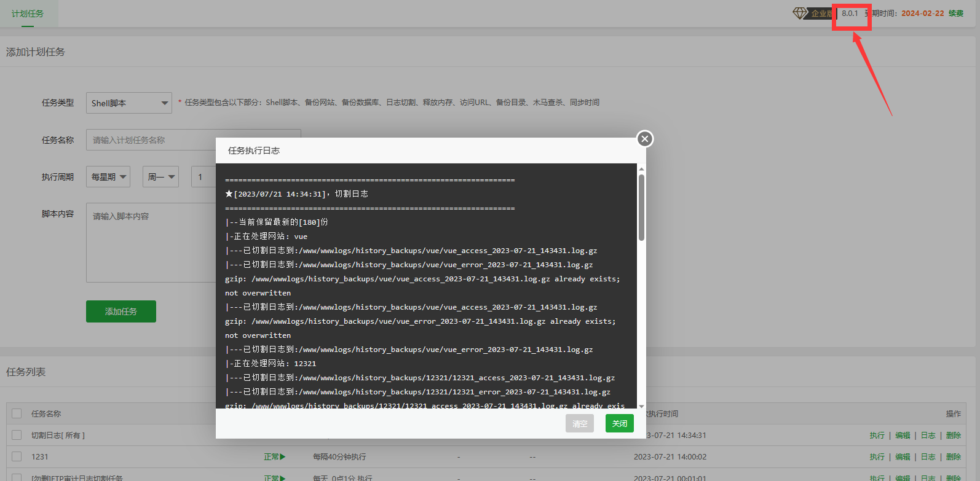Click scrollbar down arrow in log window
Screen dimensions: 980x481
(x=641, y=405)
